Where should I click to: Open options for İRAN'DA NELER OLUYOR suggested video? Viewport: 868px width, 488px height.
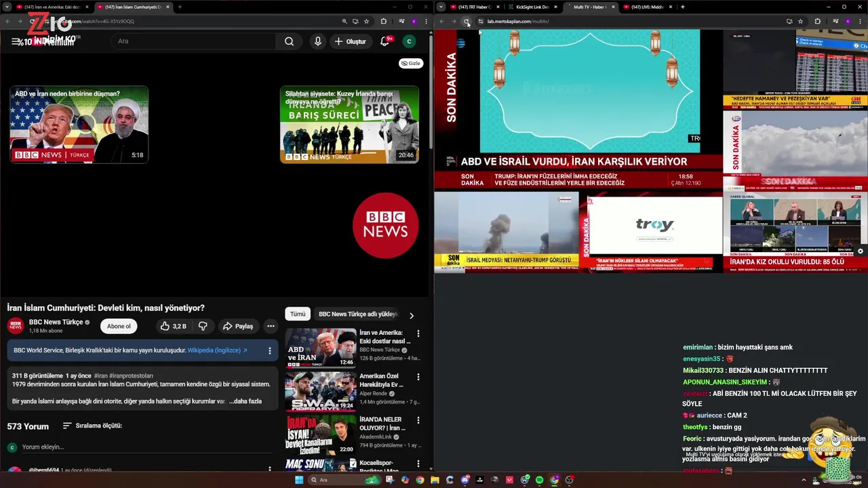pos(418,420)
